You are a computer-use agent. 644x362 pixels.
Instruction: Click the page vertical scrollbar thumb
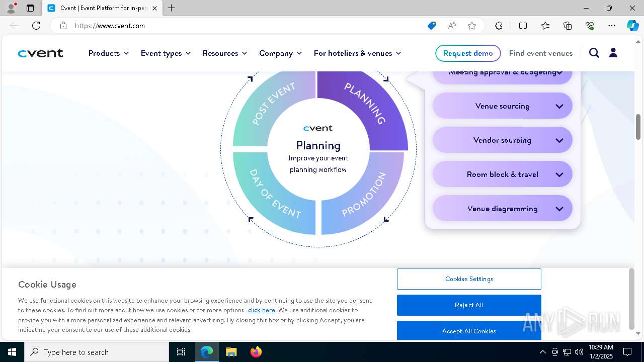pyautogui.click(x=638, y=127)
